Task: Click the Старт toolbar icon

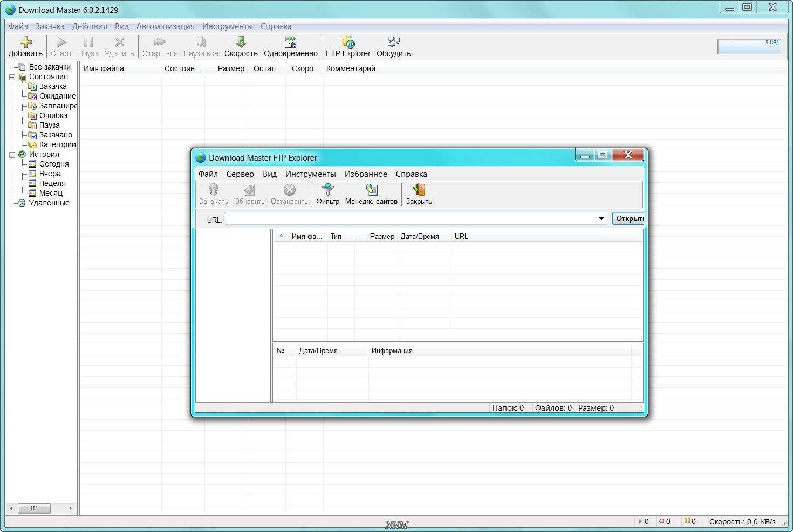Action: coord(61,42)
